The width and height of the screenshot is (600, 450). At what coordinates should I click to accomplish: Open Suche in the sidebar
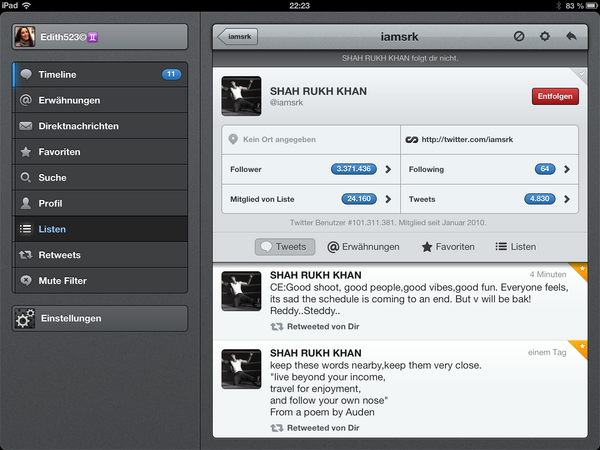tap(100, 178)
